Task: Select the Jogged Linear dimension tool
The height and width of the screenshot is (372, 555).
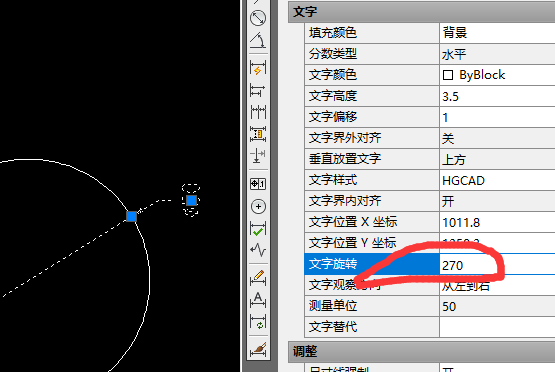Action: click(258, 250)
